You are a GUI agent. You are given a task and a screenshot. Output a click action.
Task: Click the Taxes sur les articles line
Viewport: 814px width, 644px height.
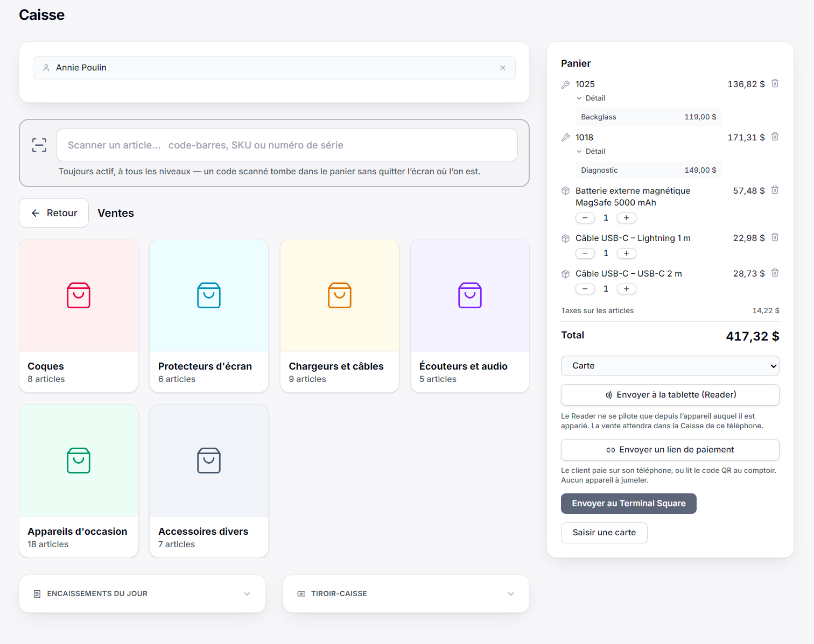point(670,310)
